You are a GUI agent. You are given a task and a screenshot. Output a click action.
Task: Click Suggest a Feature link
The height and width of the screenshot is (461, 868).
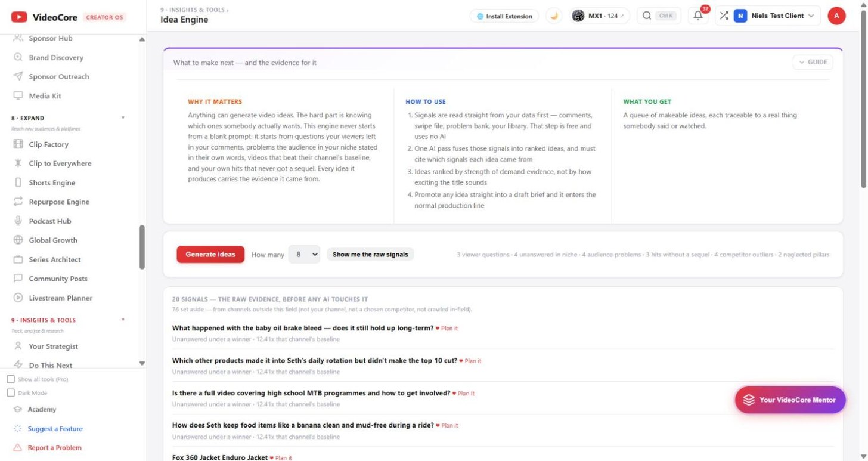tap(55, 429)
